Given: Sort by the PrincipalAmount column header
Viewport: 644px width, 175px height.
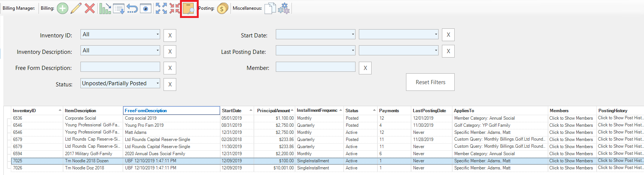Looking at the screenshot, I should point(273,111).
